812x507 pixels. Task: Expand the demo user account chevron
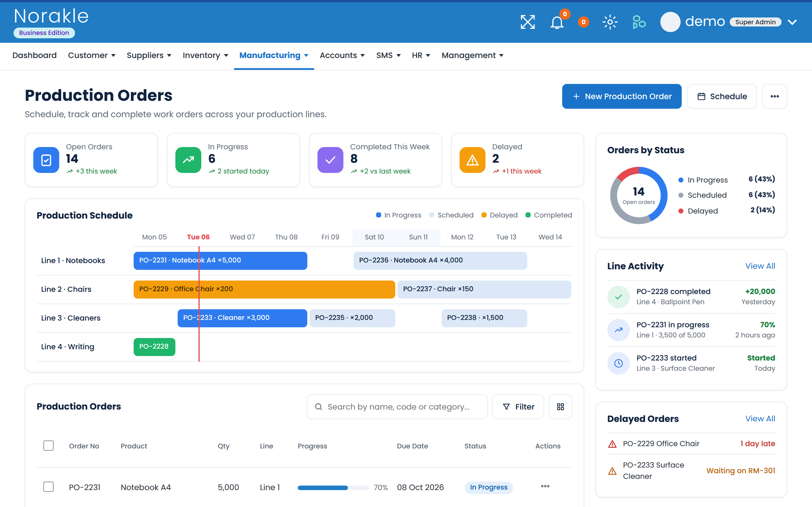point(793,22)
